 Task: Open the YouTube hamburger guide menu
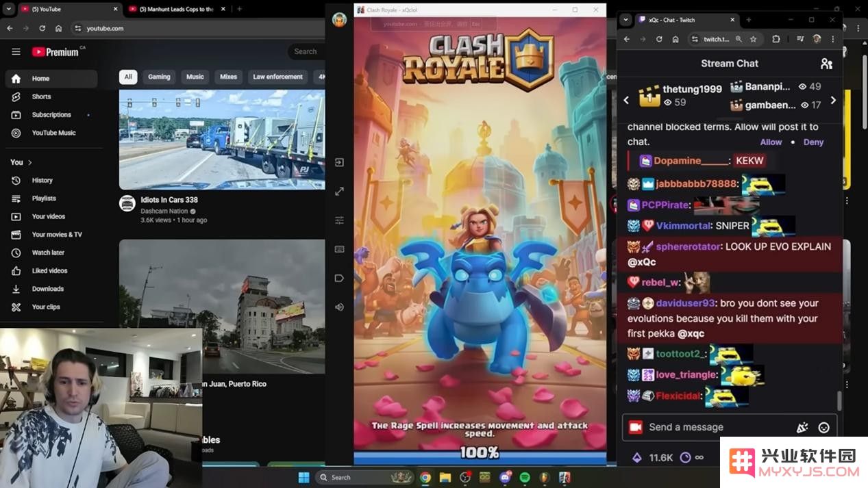(x=16, y=51)
